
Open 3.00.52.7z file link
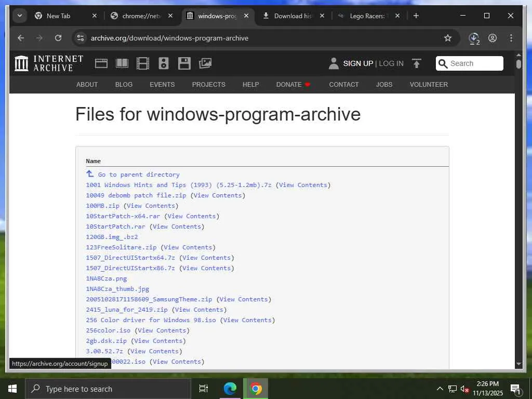pyautogui.click(x=104, y=351)
